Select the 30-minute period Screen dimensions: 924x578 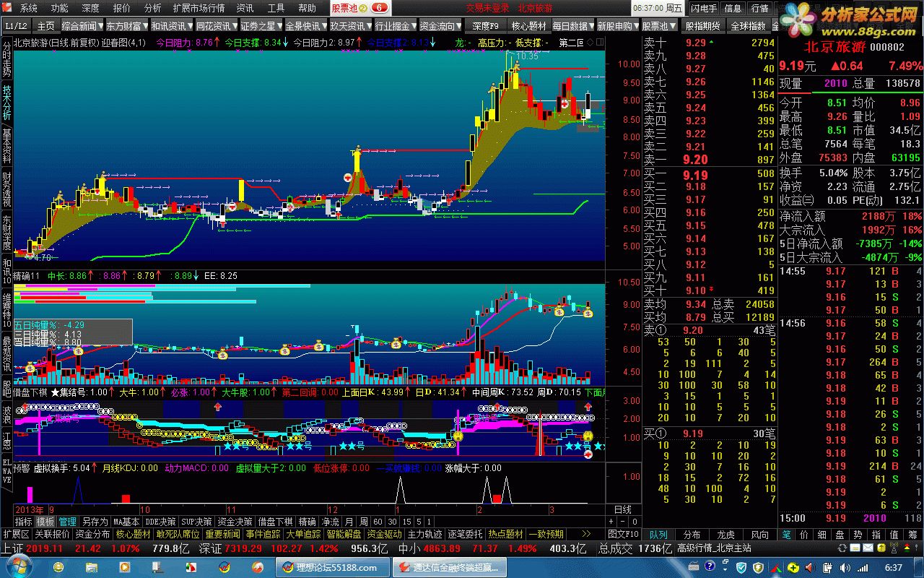393,522
